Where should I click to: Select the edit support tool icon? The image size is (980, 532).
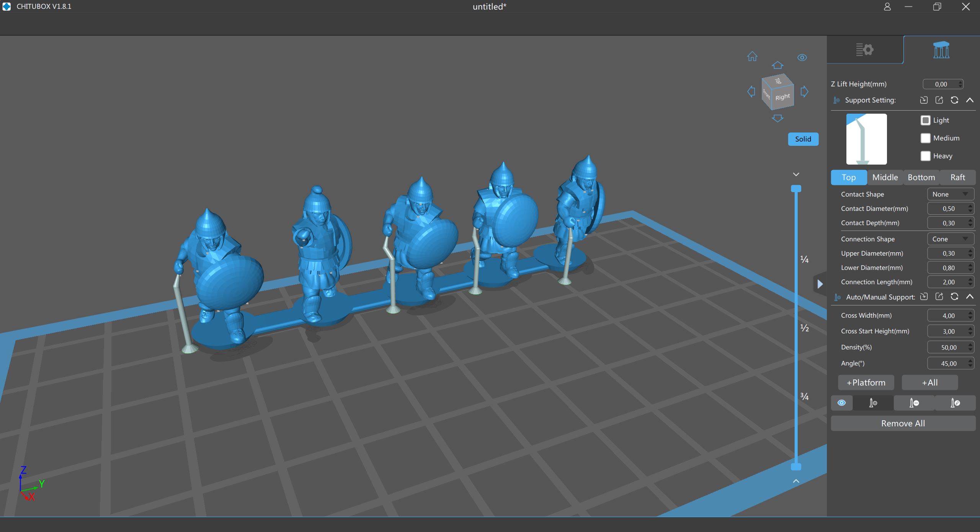click(955, 403)
